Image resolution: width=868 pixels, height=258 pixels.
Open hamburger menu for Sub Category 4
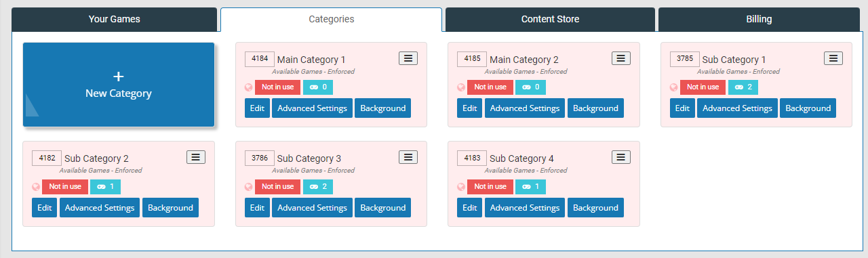(x=621, y=157)
